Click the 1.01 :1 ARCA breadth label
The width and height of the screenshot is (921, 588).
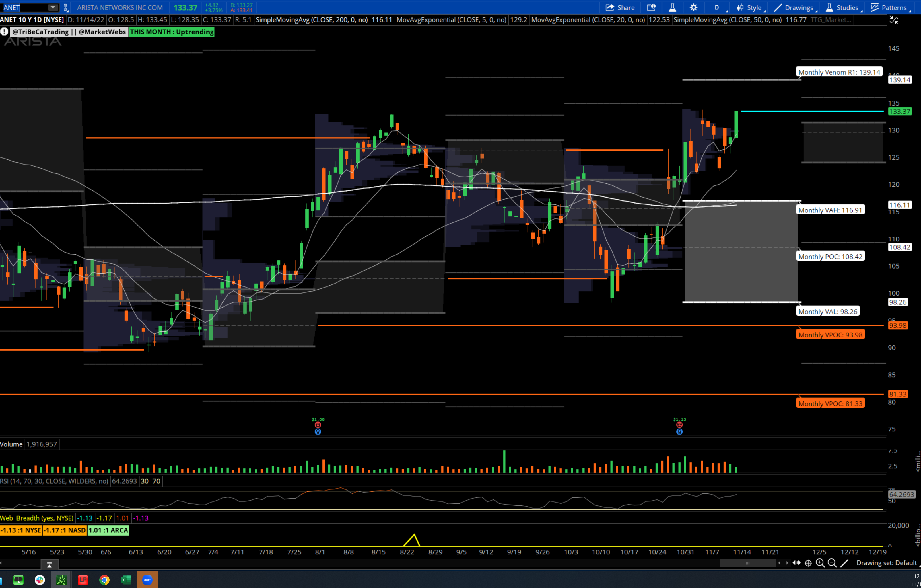click(x=108, y=530)
